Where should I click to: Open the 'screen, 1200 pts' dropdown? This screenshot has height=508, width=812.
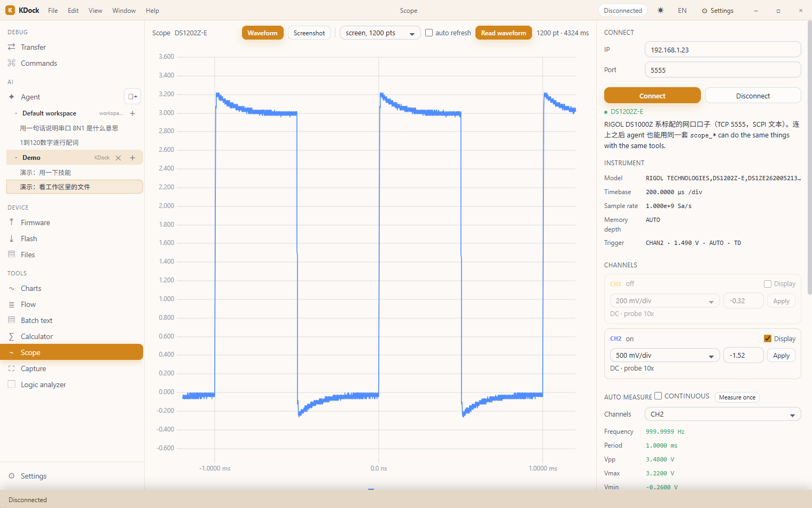380,33
